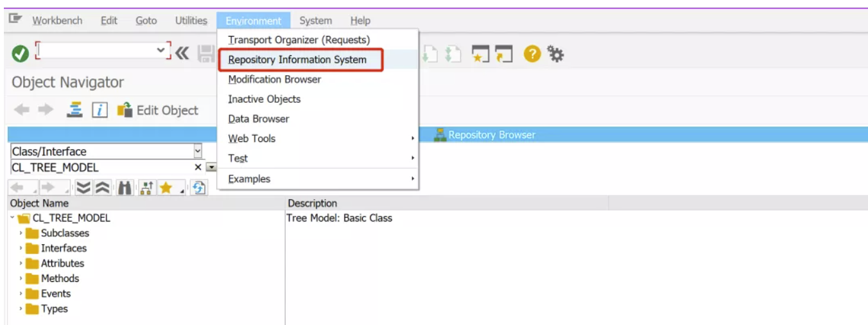The image size is (868, 325).
Task: Click the Repository Browser hierarchy icon
Action: [440, 135]
